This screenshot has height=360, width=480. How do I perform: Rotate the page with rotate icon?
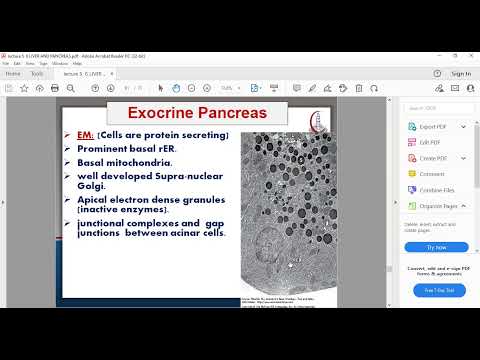pos(374,88)
